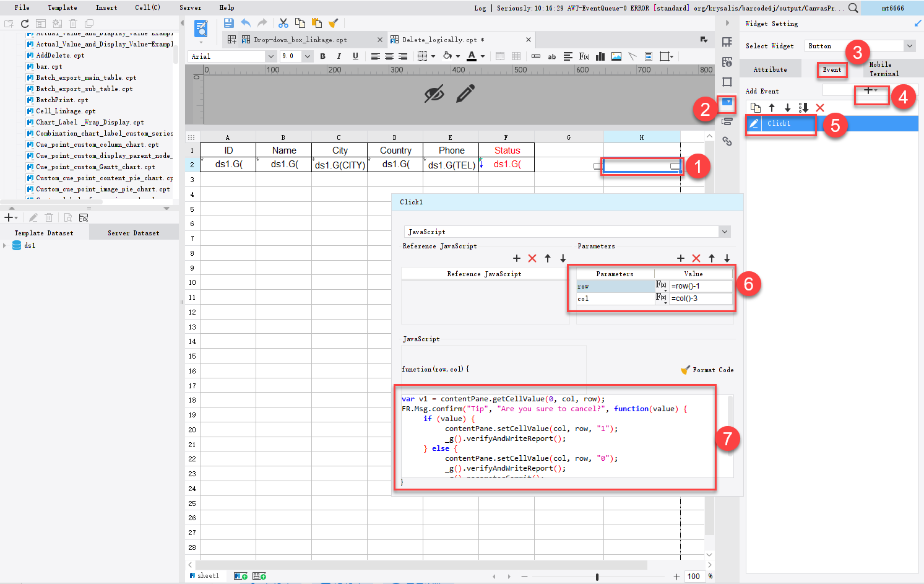Click the Event tab in Widget Setting
This screenshot has width=924, height=584.
click(832, 70)
